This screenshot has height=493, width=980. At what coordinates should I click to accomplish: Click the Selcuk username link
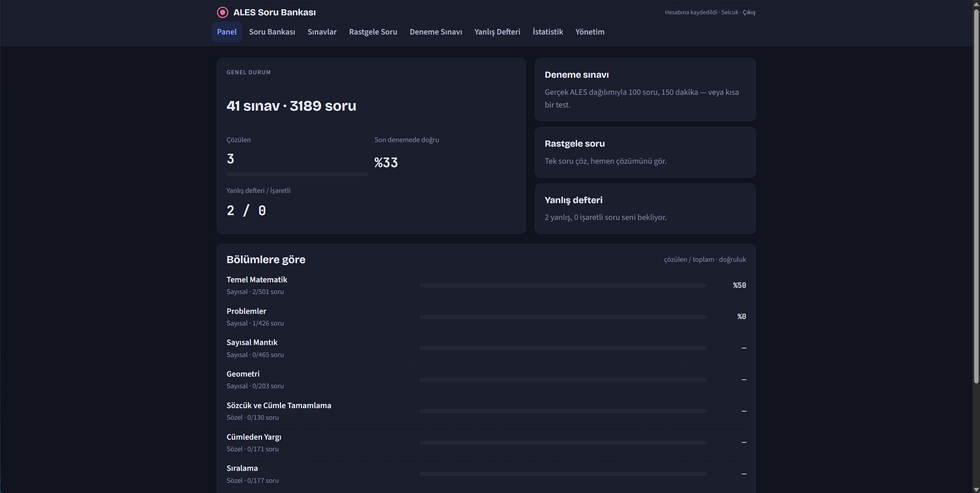[730, 12]
